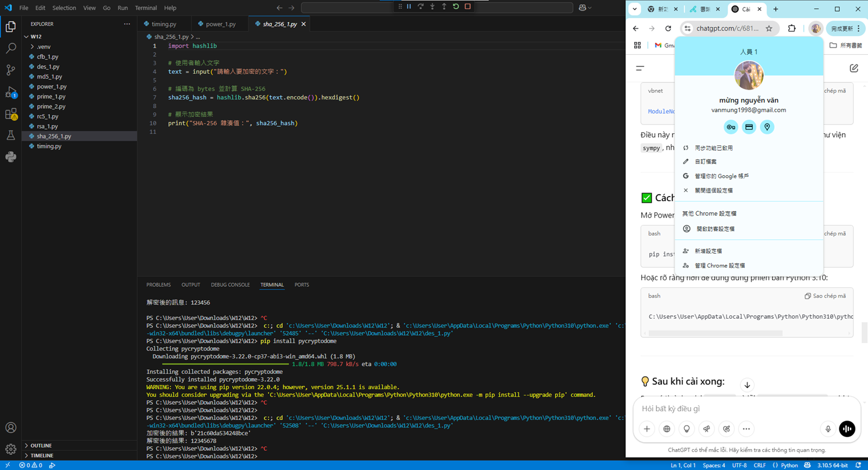
Task: Open Source Control view
Action: pos(10,70)
